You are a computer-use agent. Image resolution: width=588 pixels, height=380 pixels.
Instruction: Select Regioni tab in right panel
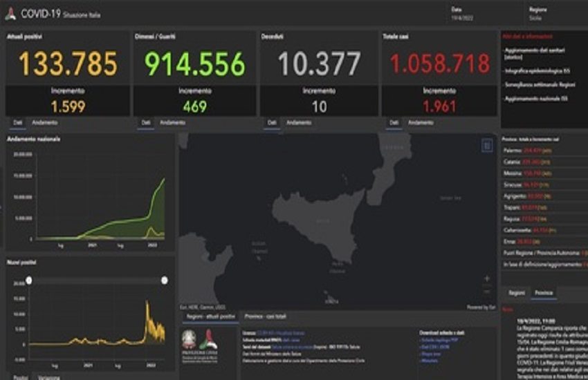[517, 293]
